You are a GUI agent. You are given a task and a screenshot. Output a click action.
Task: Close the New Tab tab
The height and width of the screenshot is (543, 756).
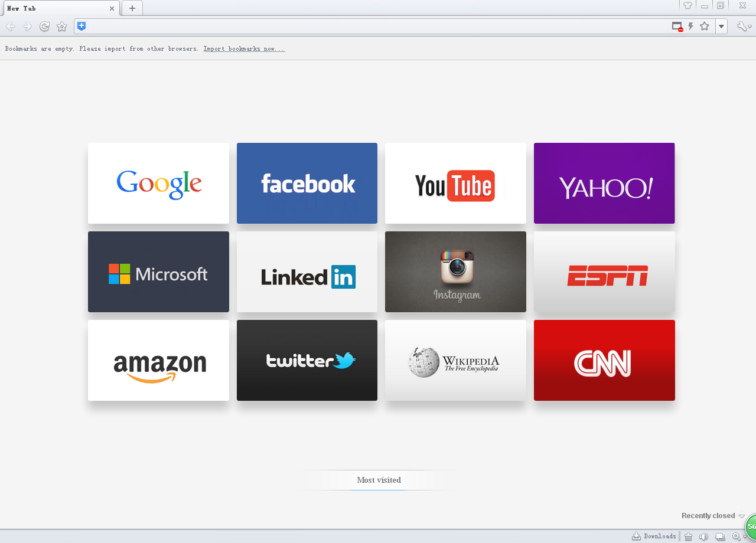click(112, 8)
